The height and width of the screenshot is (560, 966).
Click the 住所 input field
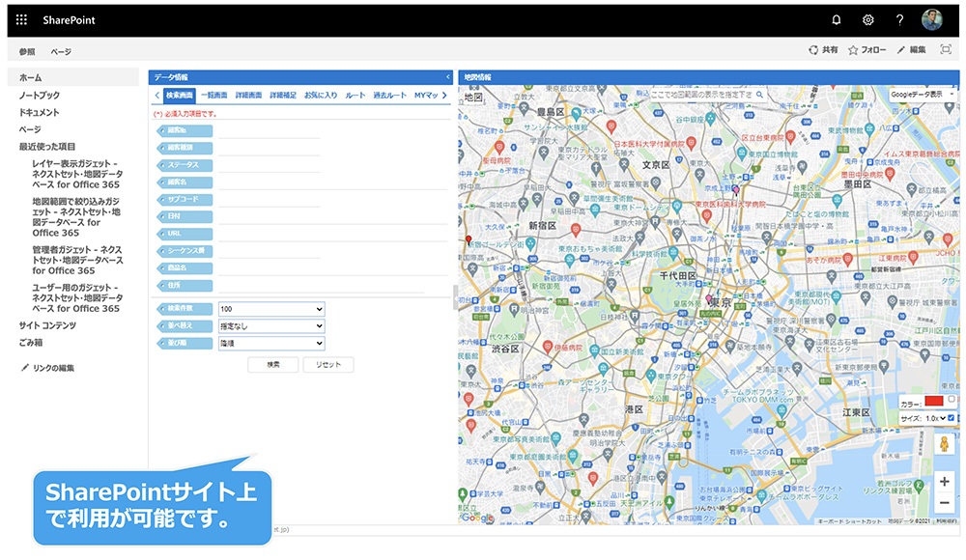point(321,286)
